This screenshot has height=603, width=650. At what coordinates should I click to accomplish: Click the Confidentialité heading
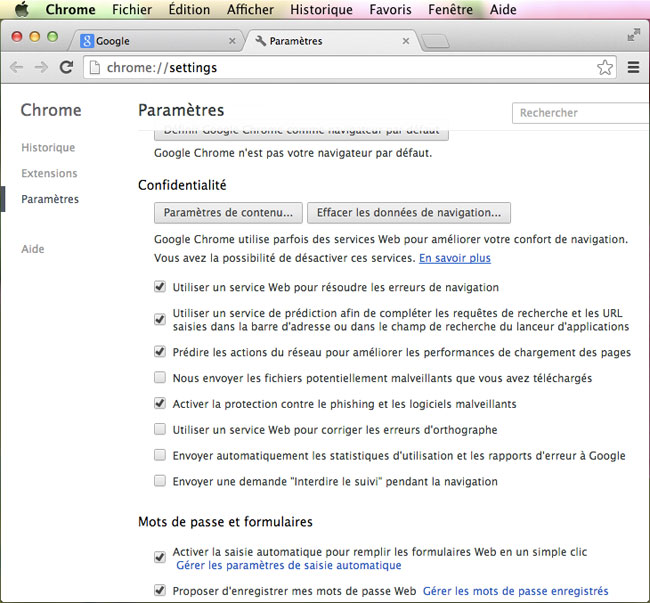tap(182, 185)
